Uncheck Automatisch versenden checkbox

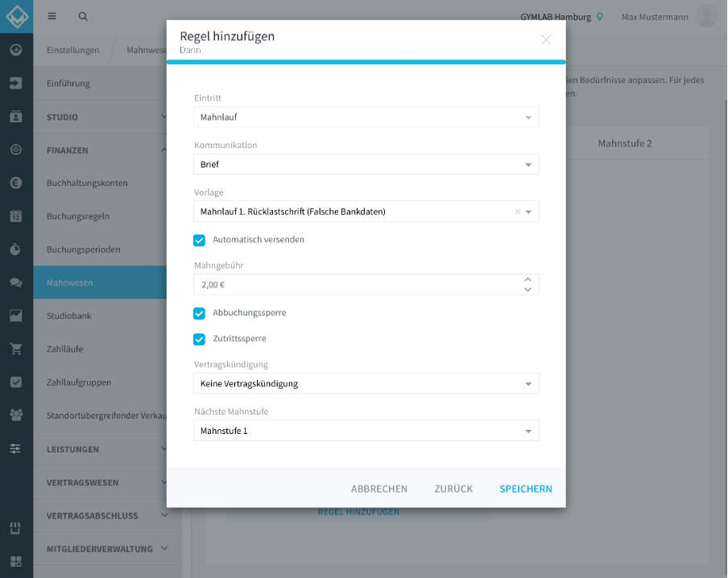pyautogui.click(x=199, y=240)
